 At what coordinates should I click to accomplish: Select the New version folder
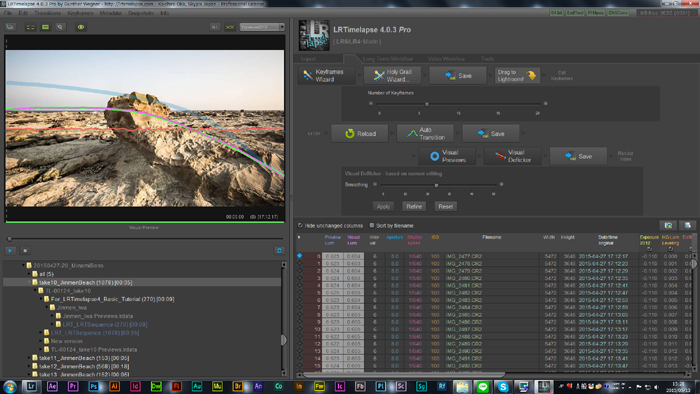pyautogui.click(x=67, y=341)
